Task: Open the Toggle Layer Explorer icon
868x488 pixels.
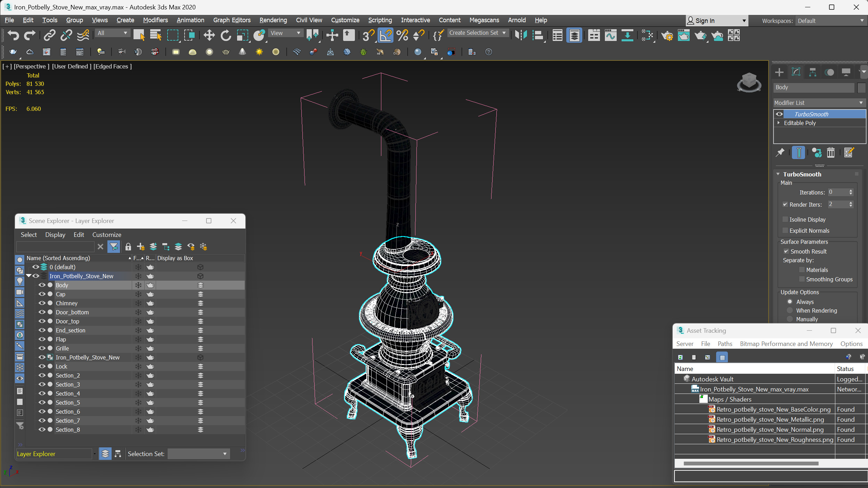Action: 574,35
